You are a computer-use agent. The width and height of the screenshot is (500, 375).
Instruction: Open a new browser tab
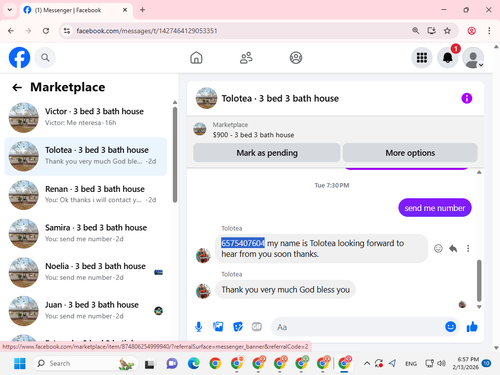pos(142,10)
